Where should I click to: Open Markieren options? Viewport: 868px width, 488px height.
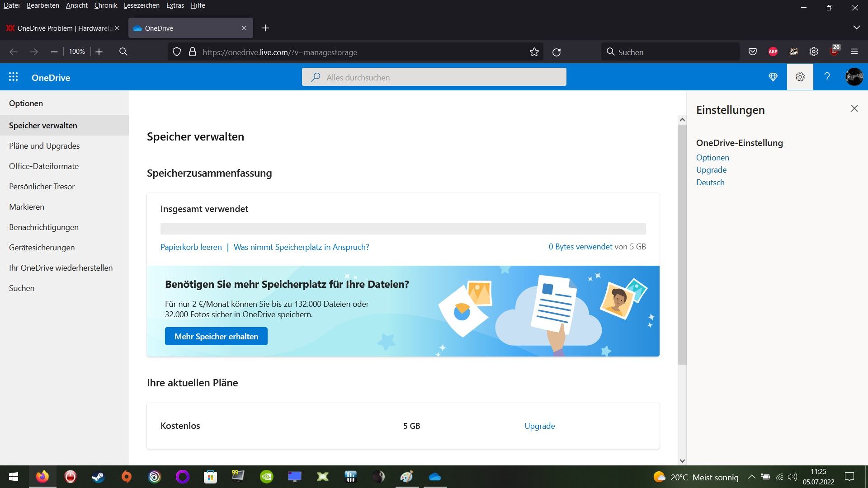(x=64, y=207)
